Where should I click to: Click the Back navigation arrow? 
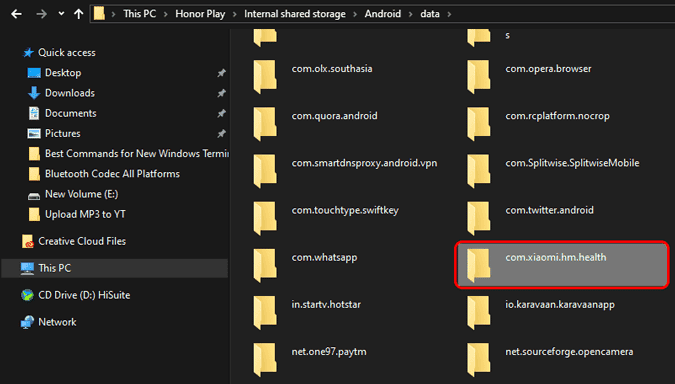pos(16,14)
